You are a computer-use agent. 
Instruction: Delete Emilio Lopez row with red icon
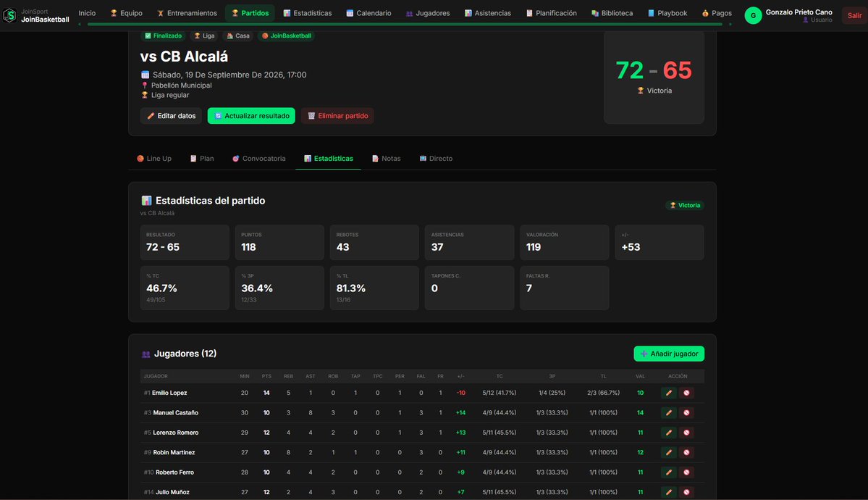[x=686, y=393]
